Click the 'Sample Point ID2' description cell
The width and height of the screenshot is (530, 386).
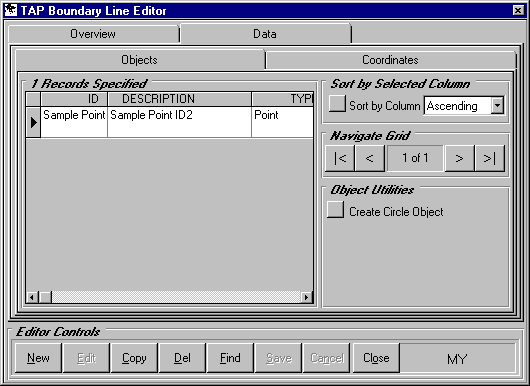click(x=179, y=122)
